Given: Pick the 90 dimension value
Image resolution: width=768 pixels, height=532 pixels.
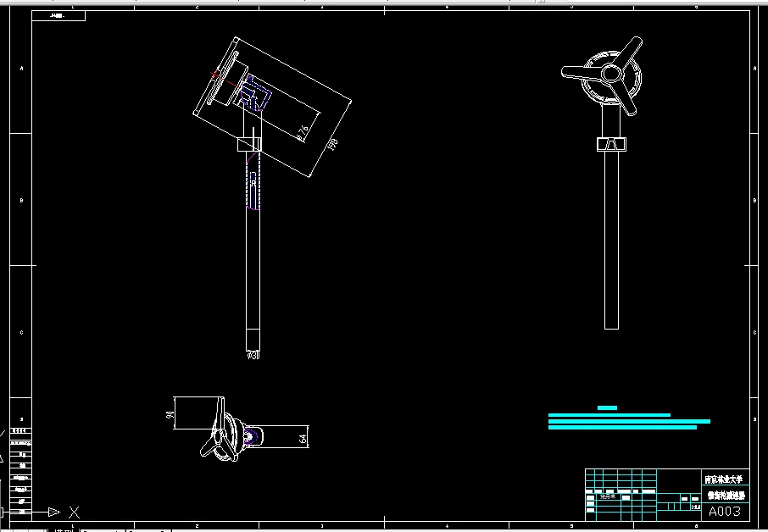Looking at the screenshot, I should click(x=170, y=414).
